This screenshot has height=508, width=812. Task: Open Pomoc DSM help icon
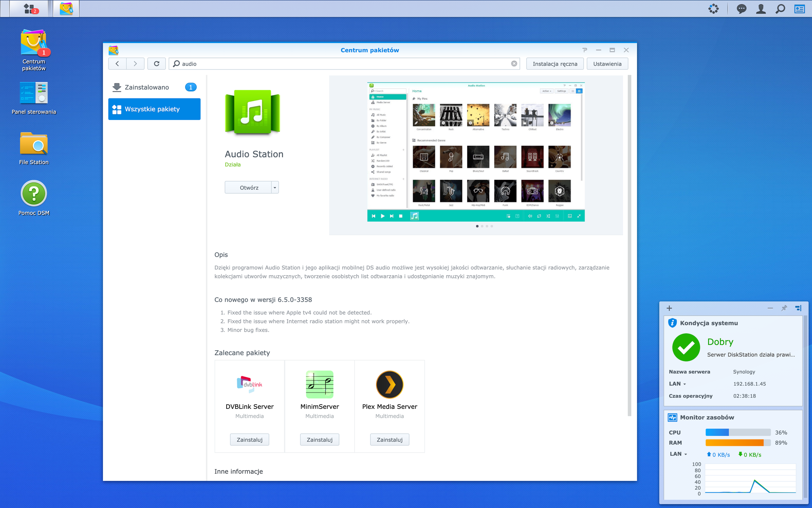(34, 198)
